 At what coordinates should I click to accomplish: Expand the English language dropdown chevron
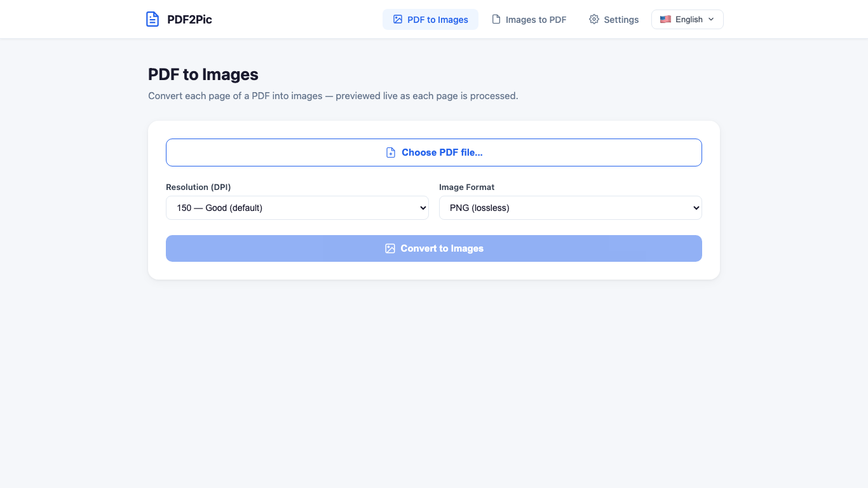[711, 19]
